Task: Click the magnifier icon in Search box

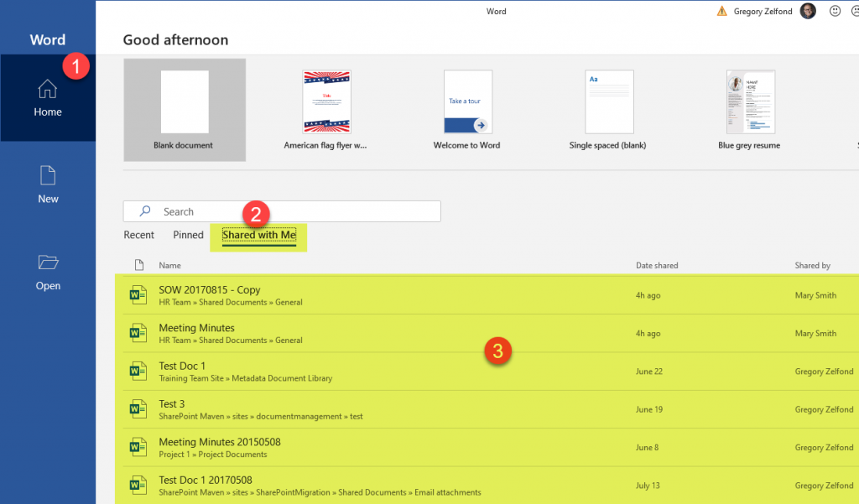Action: pos(145,211)
